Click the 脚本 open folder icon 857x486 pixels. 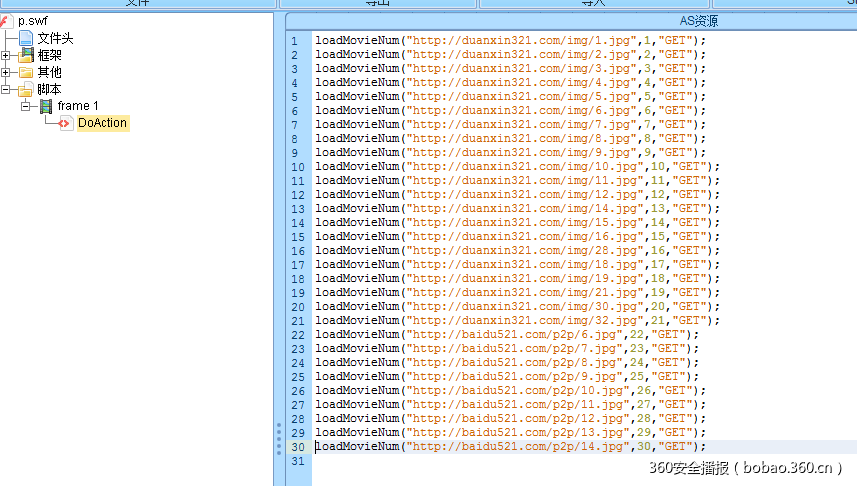[26, 89]
